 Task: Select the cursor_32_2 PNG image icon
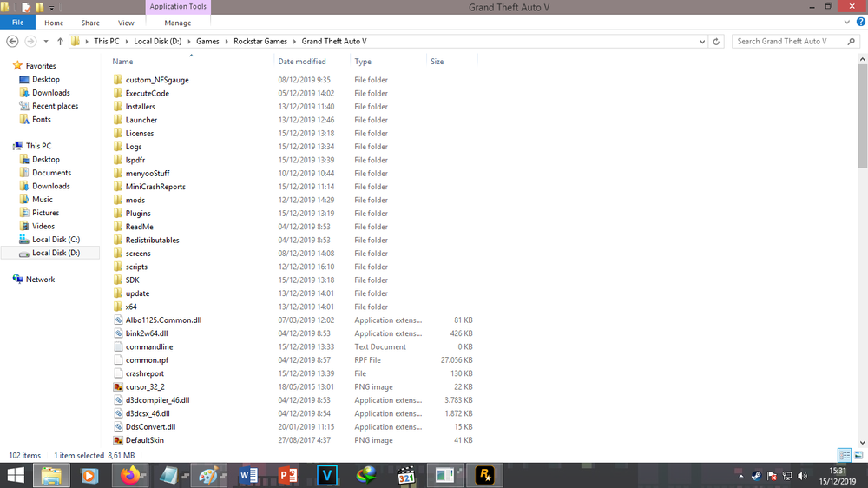(118, 386)
